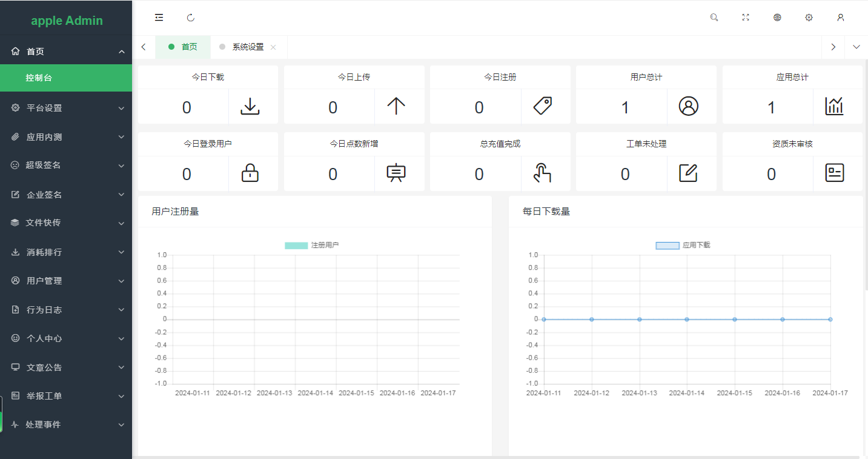Expand the 消耗排行 menu
The height and width of the screenshot is (459, 868).
click(121, 252)
